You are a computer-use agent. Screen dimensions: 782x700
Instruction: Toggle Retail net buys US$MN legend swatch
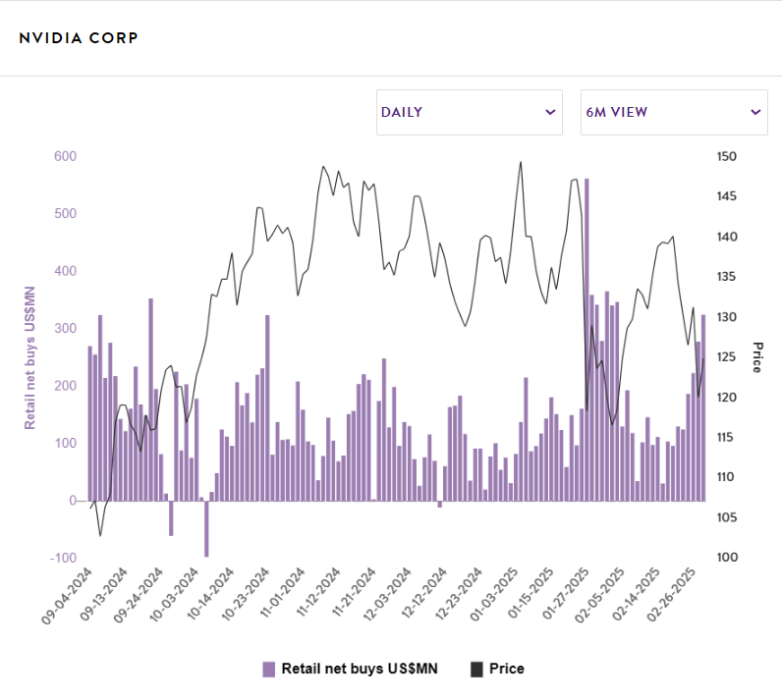(x=269, y=670)
